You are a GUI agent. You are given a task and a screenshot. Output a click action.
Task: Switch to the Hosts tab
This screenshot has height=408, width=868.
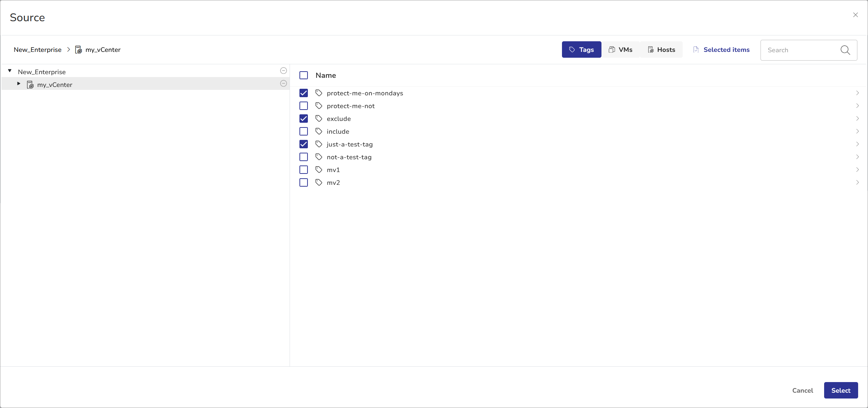(x=661, y=50)
